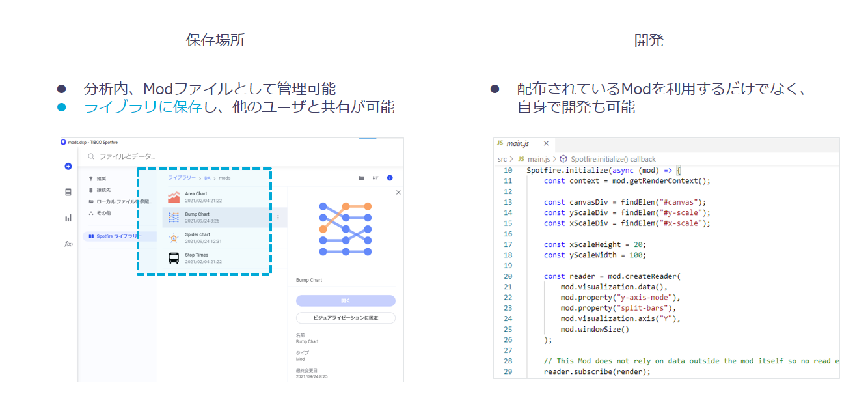
Task: Click the main.js breadcrumb in the code editor
Action: tap(534, 159)
